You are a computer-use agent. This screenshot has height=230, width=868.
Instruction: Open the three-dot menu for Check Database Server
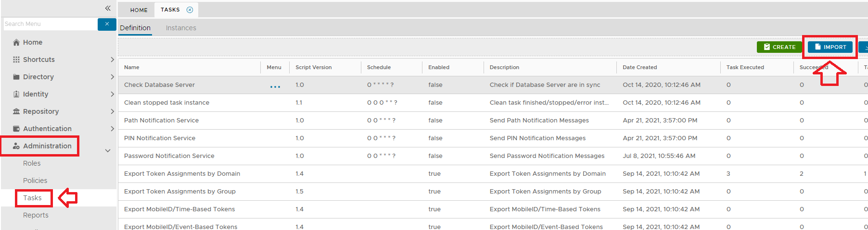pos(275,87)
